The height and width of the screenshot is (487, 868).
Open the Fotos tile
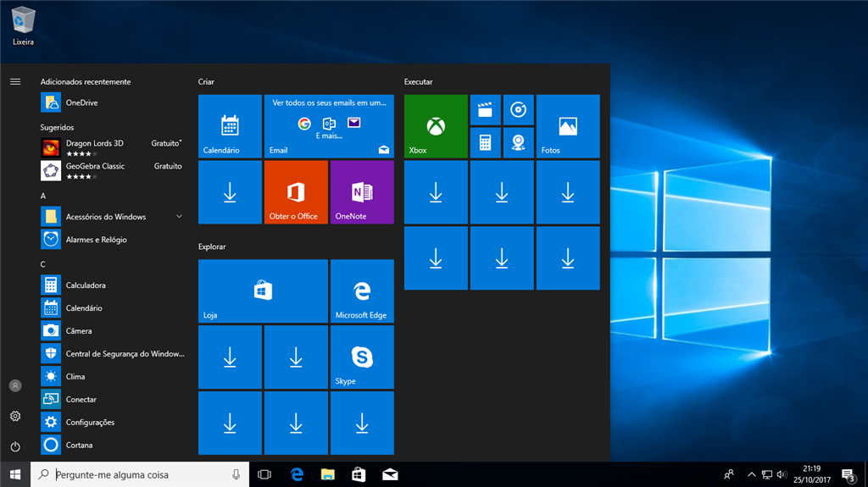[x=568, y=126]
